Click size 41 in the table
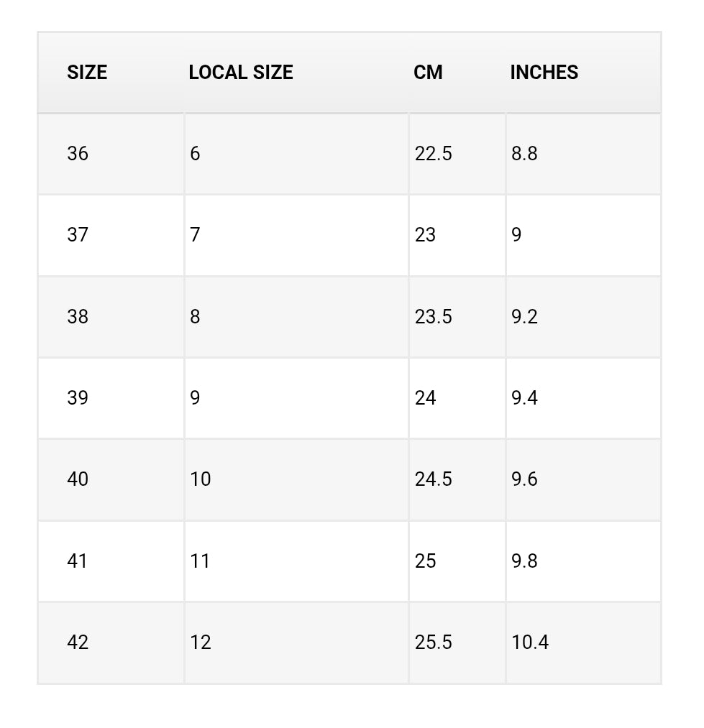The image size is (704, 728). 78,561
